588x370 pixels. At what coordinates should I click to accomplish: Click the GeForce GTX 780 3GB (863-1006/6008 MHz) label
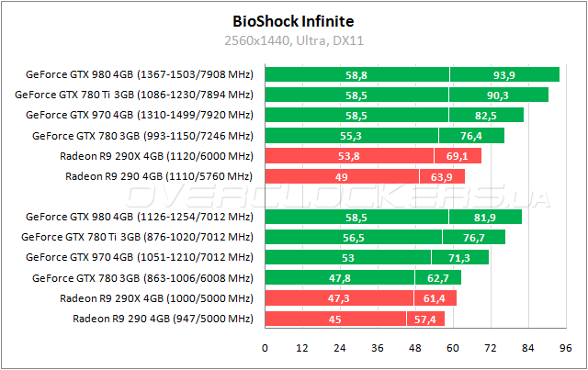pyautogui.click(x=141, y=278)
